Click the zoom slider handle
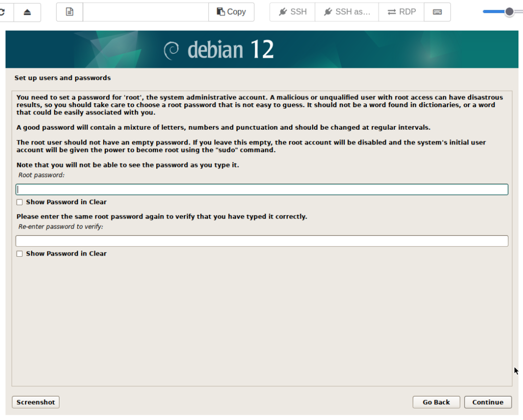This screenshot has height=420, width=523. pos(509,12)
